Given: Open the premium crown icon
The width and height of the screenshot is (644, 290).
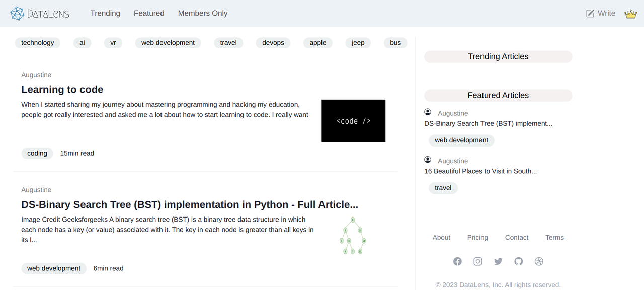Looking at the screenshot, I should tap(630, 14).
